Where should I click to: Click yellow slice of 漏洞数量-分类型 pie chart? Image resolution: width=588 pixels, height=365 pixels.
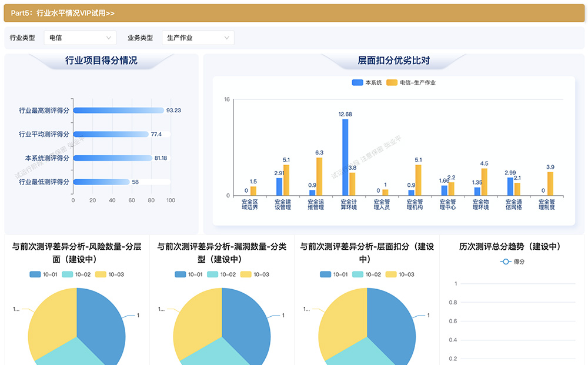click(198, 322)
